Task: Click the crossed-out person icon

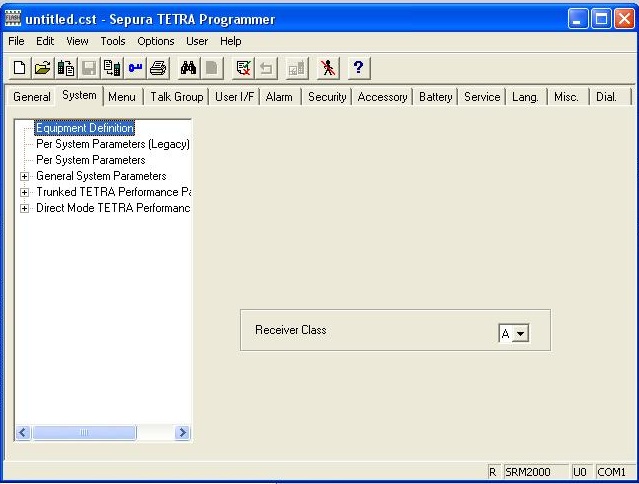Action: (328, 68)
